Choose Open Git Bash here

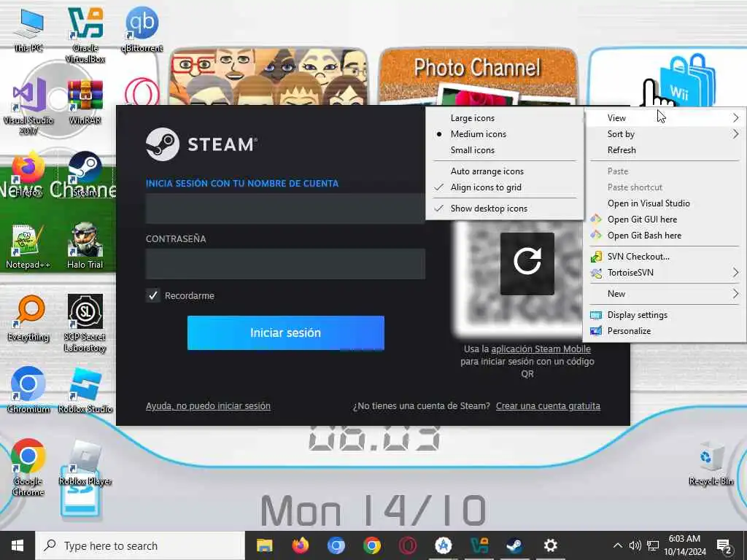coord(665,236)
